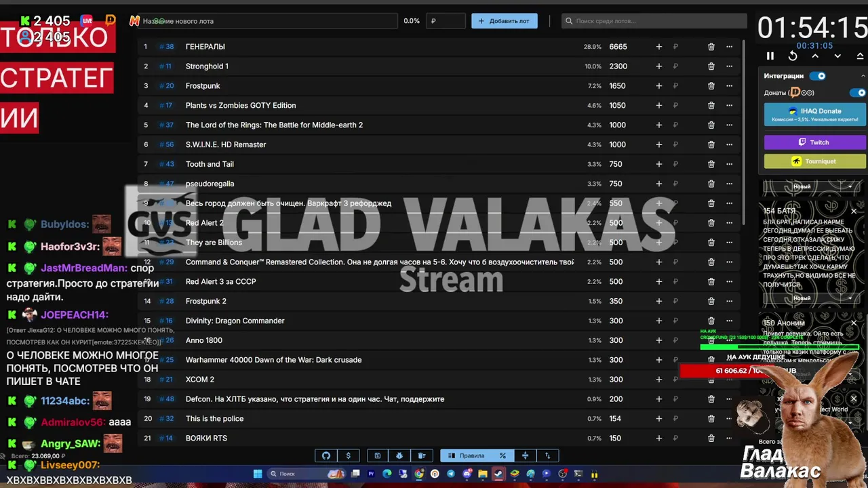This screenshot has width=868, height=488.
Task: Delete the Red Alert 3 за СССР lot
Action: [711, 281]
